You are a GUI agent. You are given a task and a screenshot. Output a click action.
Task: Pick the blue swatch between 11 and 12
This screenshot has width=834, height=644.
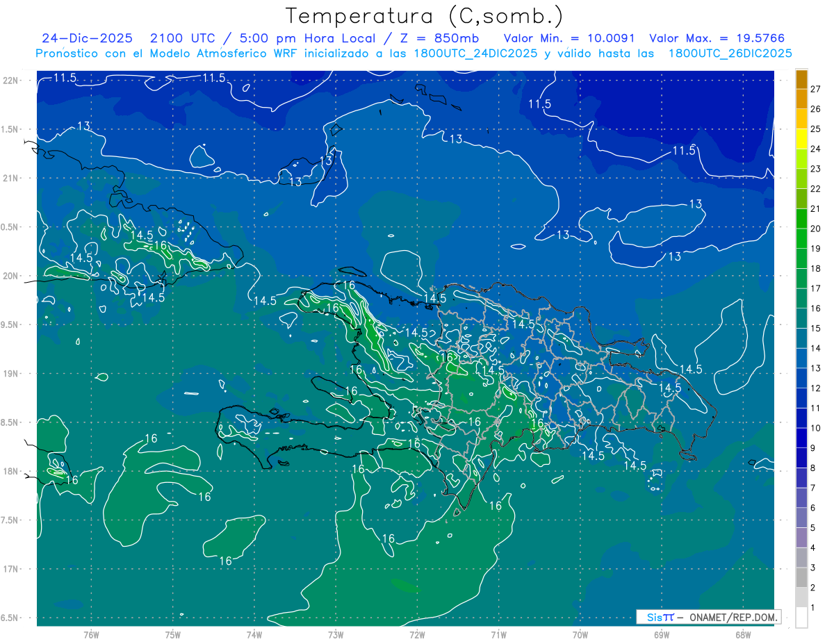tap(801, 398)
